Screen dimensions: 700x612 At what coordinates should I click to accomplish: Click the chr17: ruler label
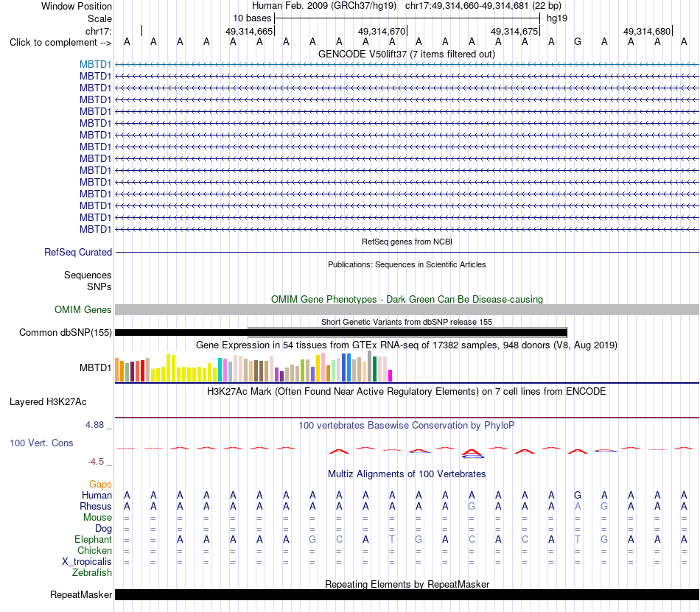tap(98, 31)
